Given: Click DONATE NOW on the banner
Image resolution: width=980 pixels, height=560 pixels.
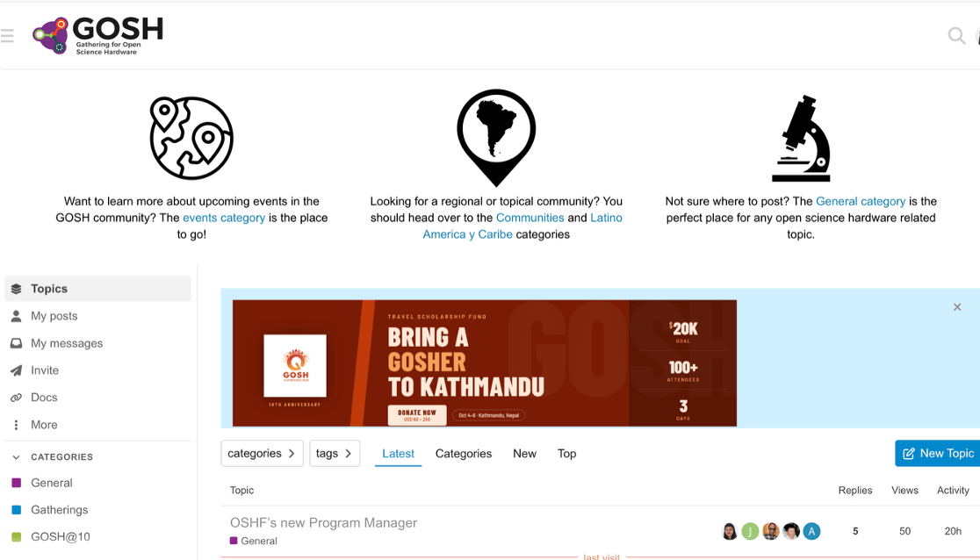Looking at the screenshot, I should click(417, 415).
